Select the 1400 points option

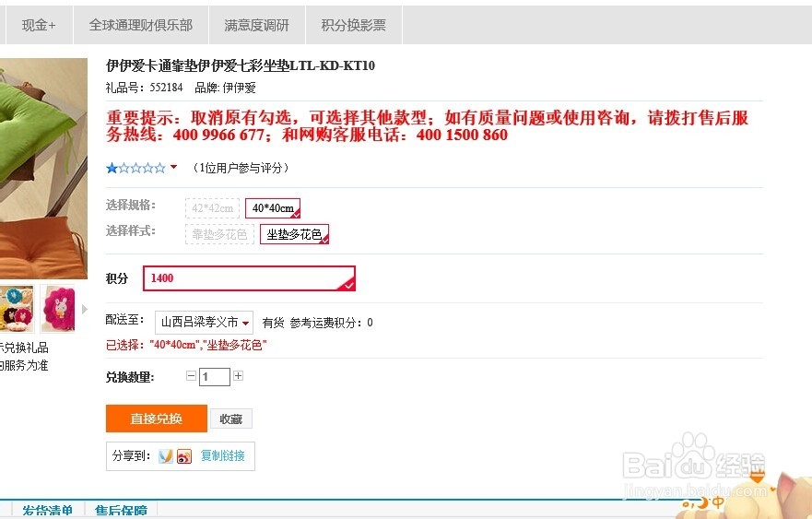(249, 278)
